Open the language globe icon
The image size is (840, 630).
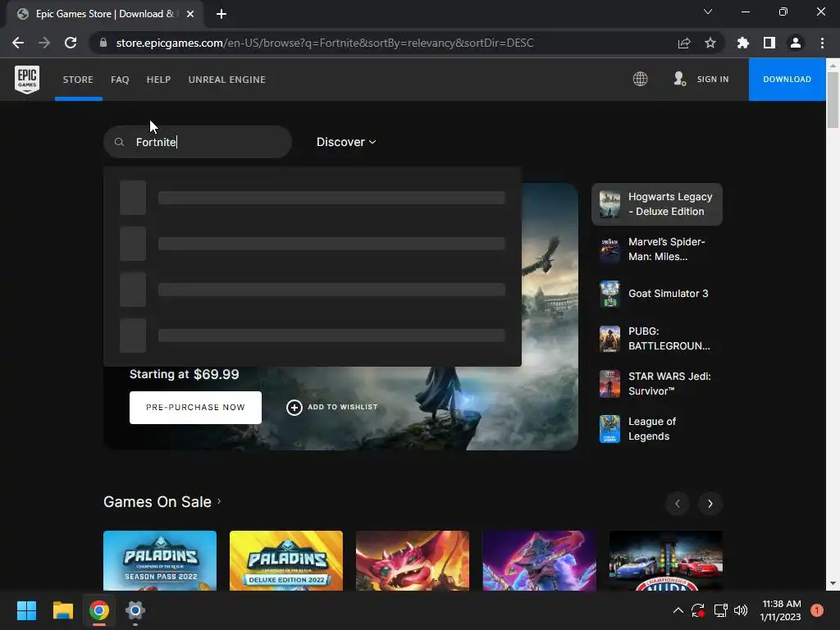pos(640,80)
